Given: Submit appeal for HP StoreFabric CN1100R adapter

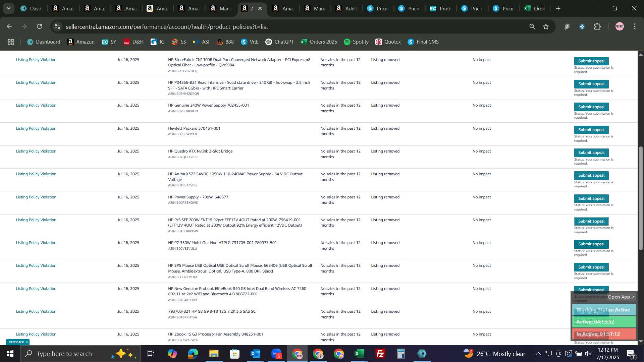Looking at the screenshot, I should click(x=591, y=61).
